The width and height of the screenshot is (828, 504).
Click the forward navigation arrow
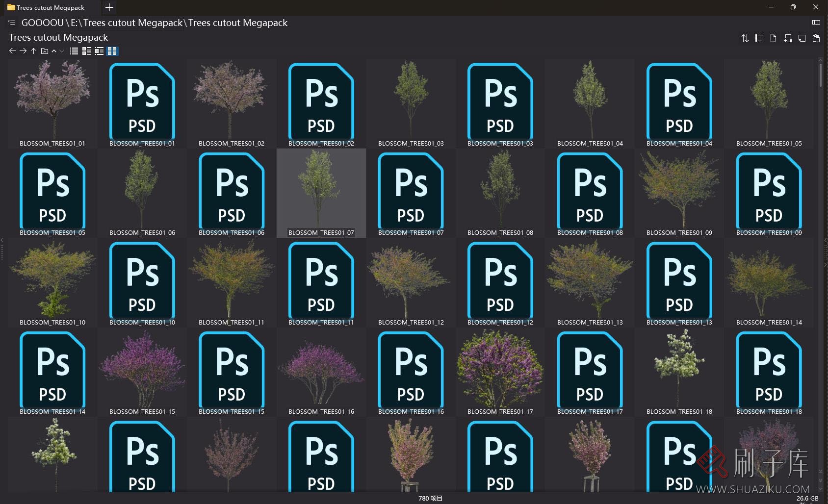click(23, 51)
